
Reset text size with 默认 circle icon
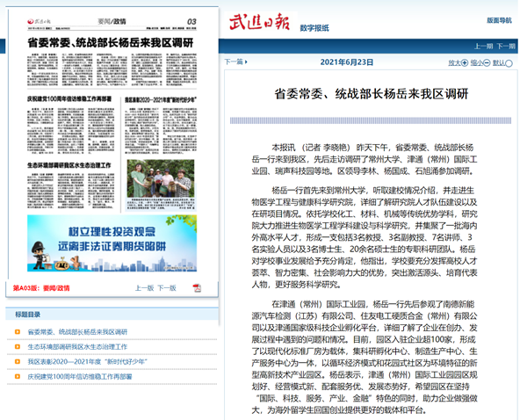[x=506, y=62]
